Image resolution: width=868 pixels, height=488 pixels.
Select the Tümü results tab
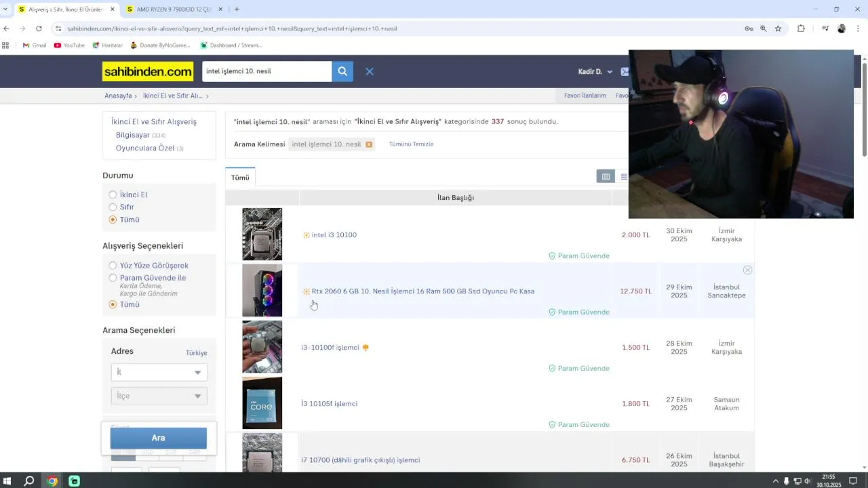click(240, 178)
